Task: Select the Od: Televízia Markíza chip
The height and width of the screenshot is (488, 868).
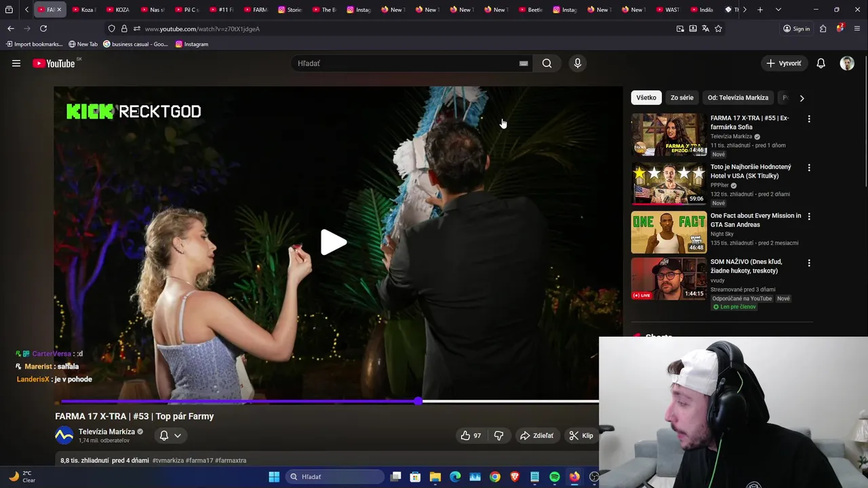Action: coord(738,98)
